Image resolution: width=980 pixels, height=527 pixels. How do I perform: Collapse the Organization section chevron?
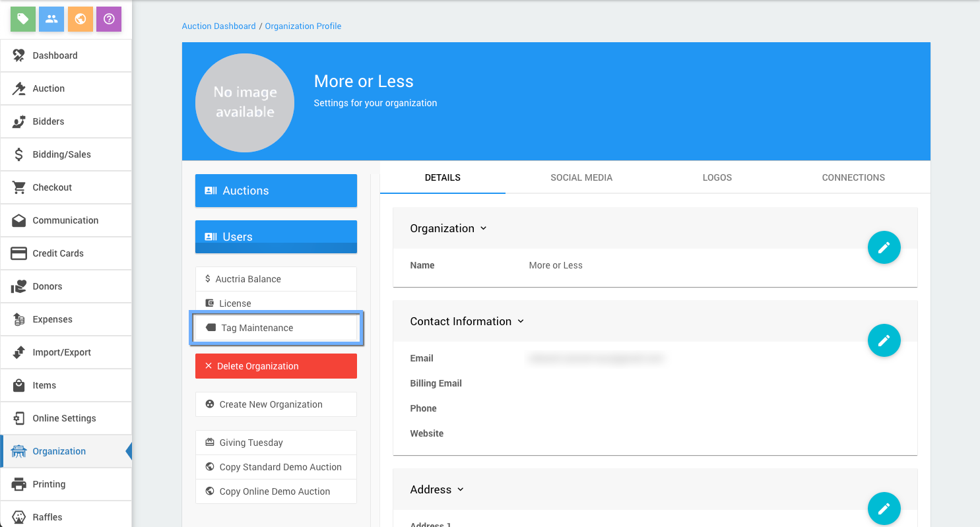[483, 228]
